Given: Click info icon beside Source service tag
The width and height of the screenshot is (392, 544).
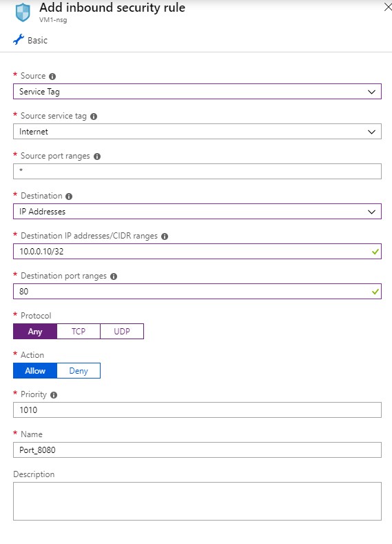Looking at the screenshot, I should pos(94,117).
